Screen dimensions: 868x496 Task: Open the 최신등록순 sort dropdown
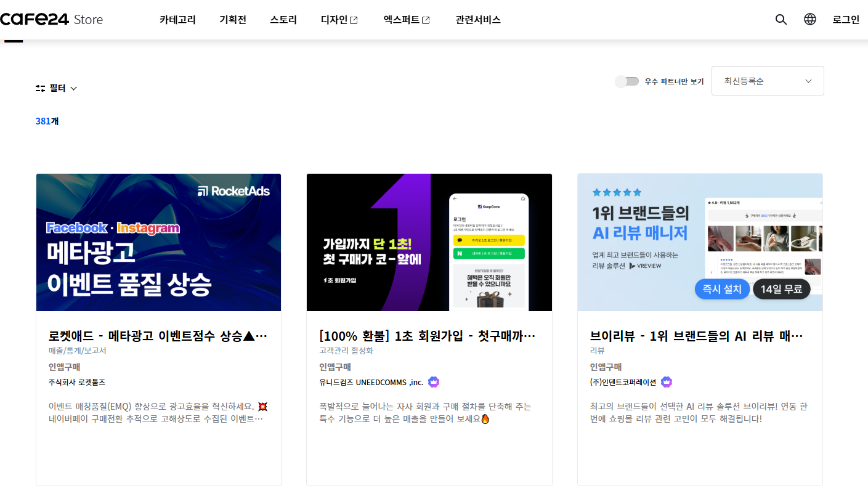[768, 81]
